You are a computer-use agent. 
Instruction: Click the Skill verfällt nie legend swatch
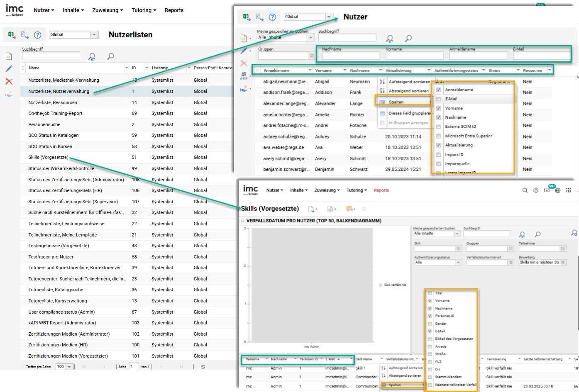(380, 285)
